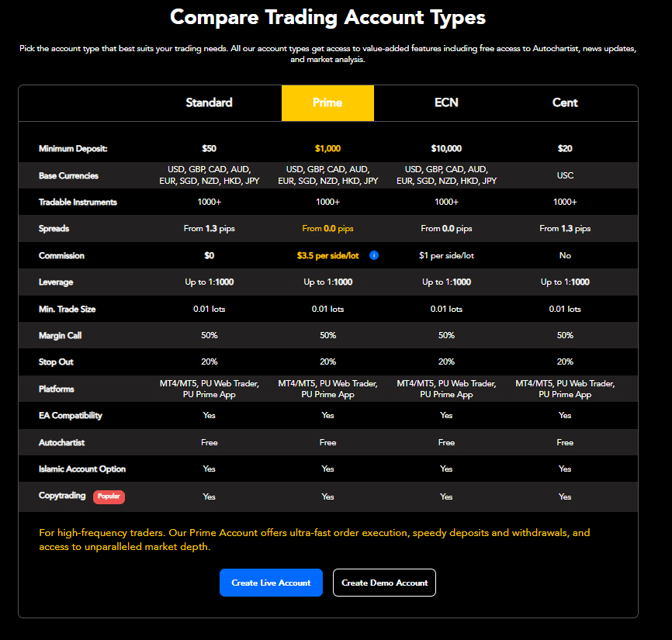Click the Copytrading row label
This screenshot has height=640, width=672.
62,496
